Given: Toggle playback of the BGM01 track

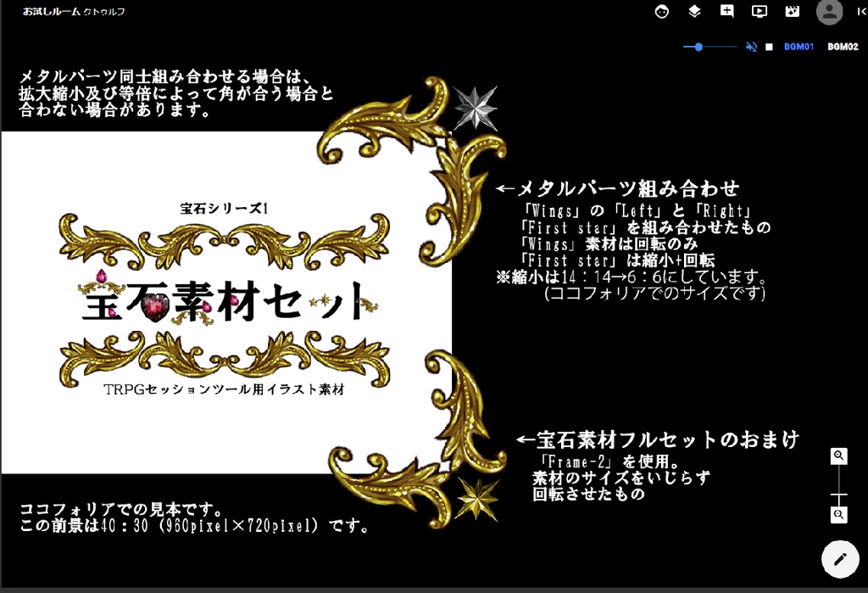Looking at the screenshot, I should pos(801,48).
